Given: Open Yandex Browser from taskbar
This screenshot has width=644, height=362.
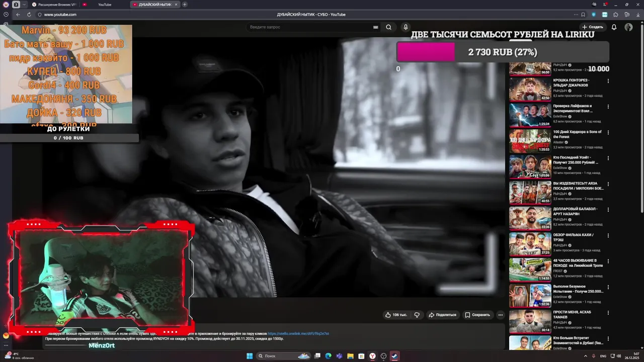Looking at the screenshot, I should [372, 356].
